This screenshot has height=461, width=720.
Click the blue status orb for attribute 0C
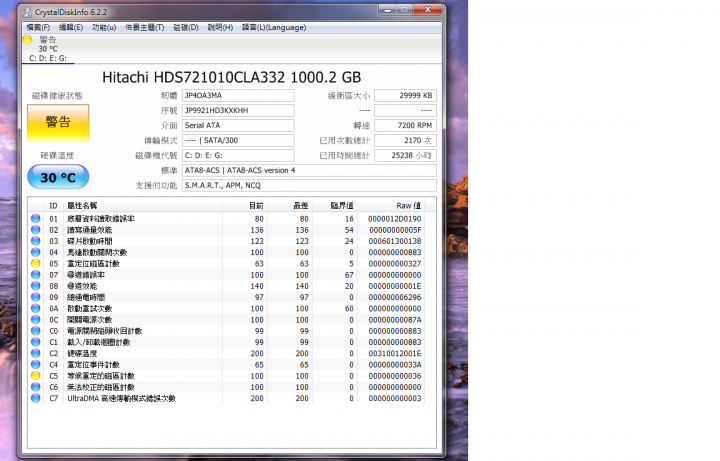point(35,320)
